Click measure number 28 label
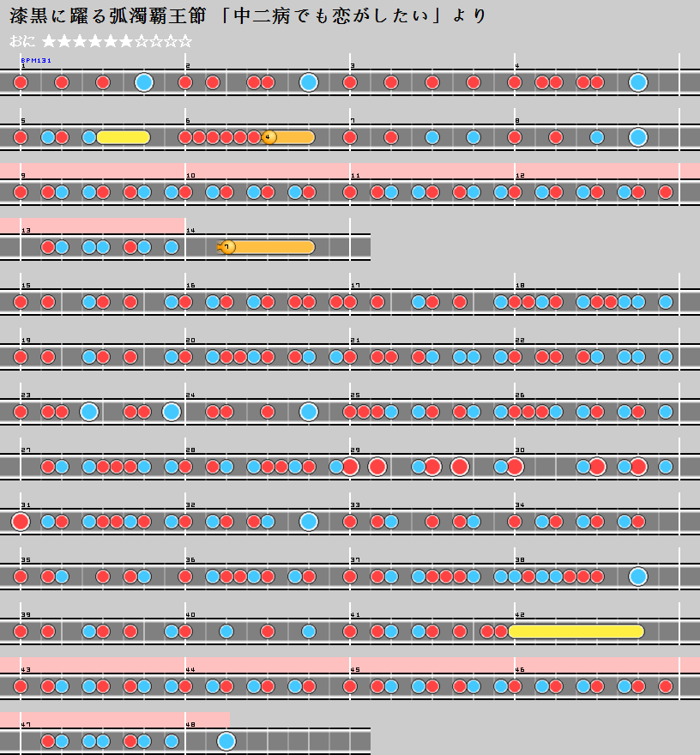This screenshot has height=755, width=700. (190, 450)
